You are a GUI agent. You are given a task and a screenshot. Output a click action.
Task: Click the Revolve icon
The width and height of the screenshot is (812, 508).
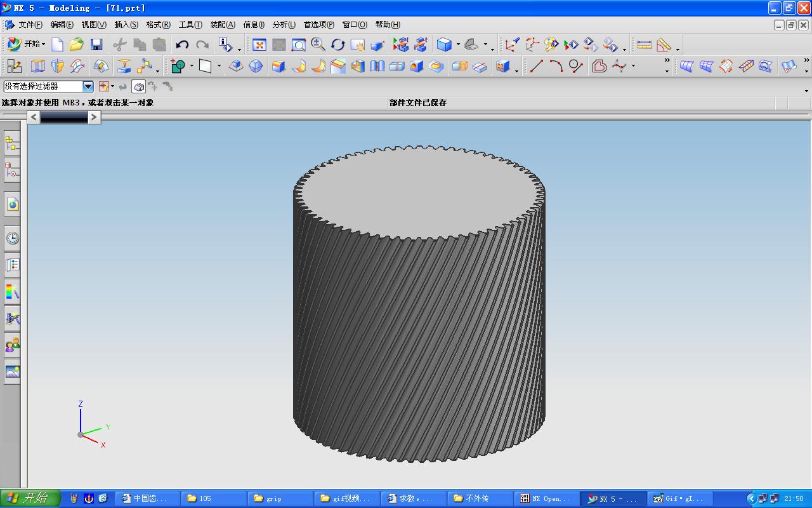pyautogui.click(x=58, y=65)
